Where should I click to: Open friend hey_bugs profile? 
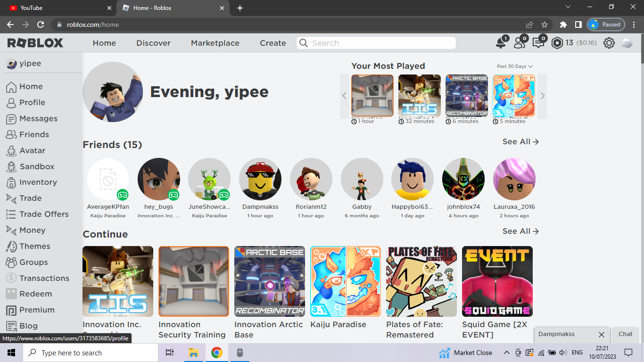[159, 179]
